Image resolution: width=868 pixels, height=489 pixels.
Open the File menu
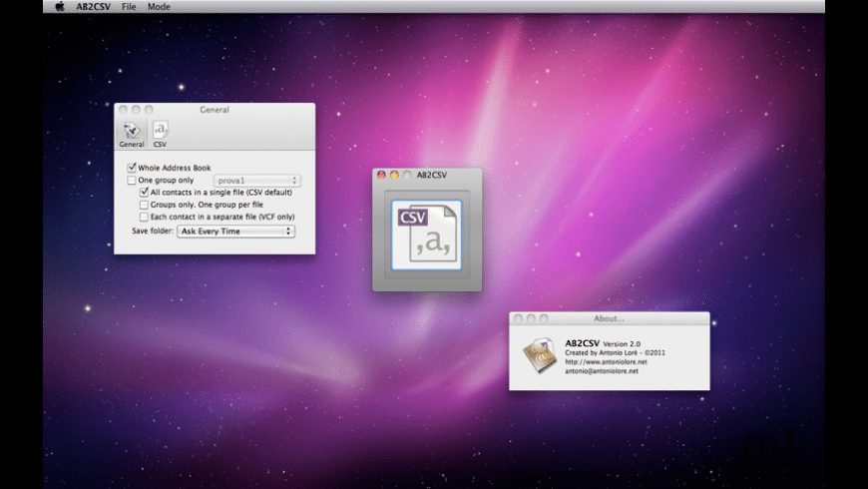129,7
